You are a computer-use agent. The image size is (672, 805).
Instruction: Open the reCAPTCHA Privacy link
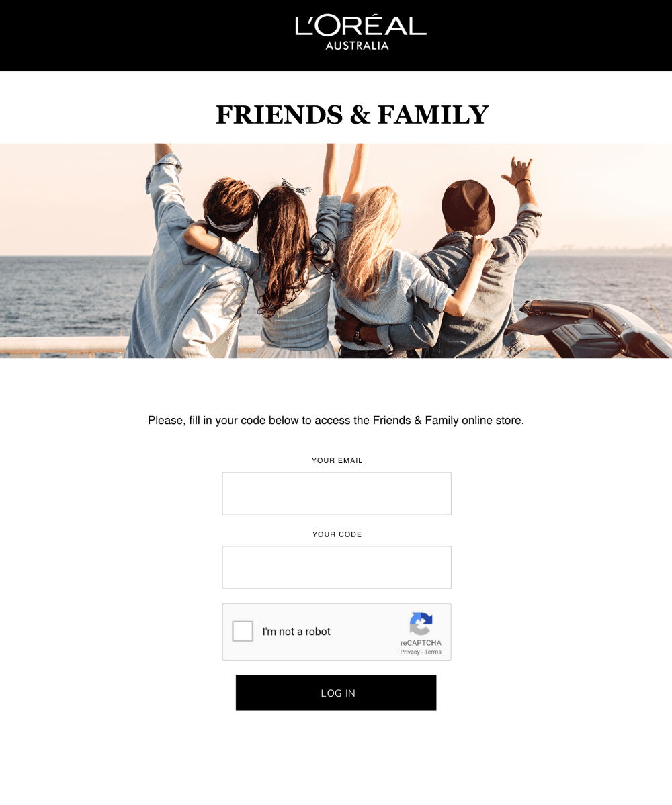pyautogui.click(x=410, y=652)
